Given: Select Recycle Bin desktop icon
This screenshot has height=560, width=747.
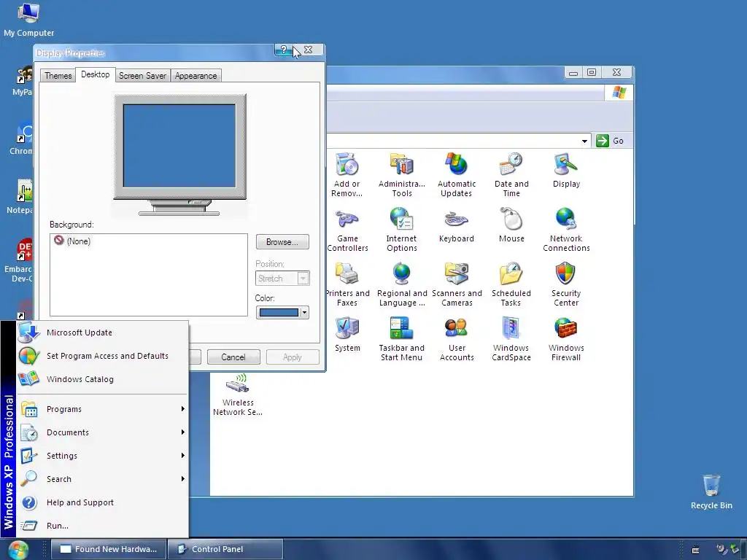Looking at the screenshot, I should pyautogui.click(x=711, y=492).
